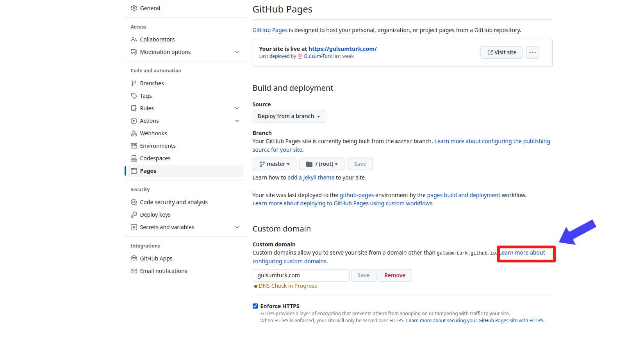Uncheck the Enforce HTTPS checkbox
This screenshot has width=644, height=341.
click(255, 306)
